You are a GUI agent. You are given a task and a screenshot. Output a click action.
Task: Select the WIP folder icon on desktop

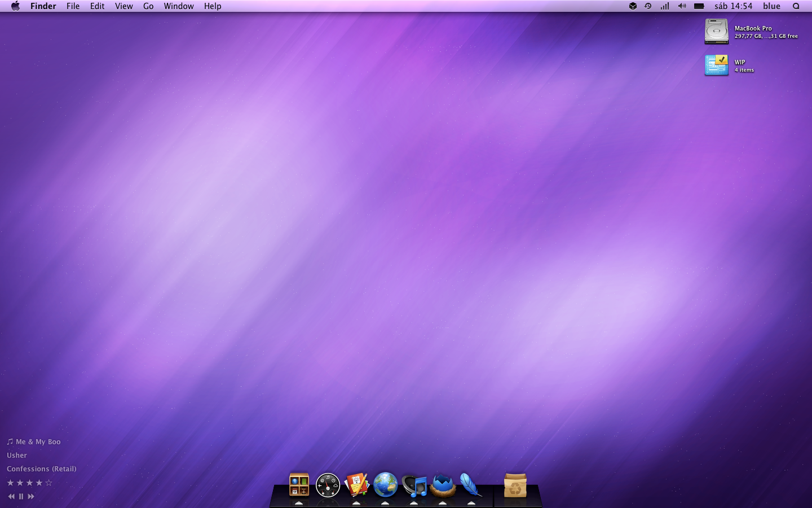coord(717,65)
